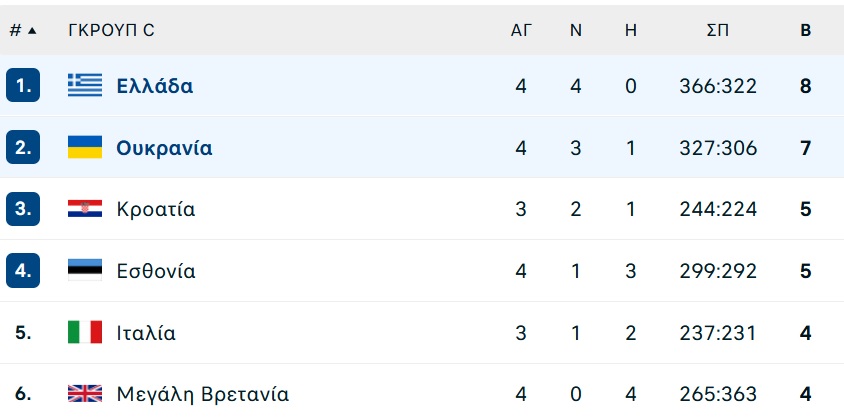The width and height of the screenshot is (844, 417).
Task: Click the ΓΚΡΟΥΠ C group header
Action: 111,31
